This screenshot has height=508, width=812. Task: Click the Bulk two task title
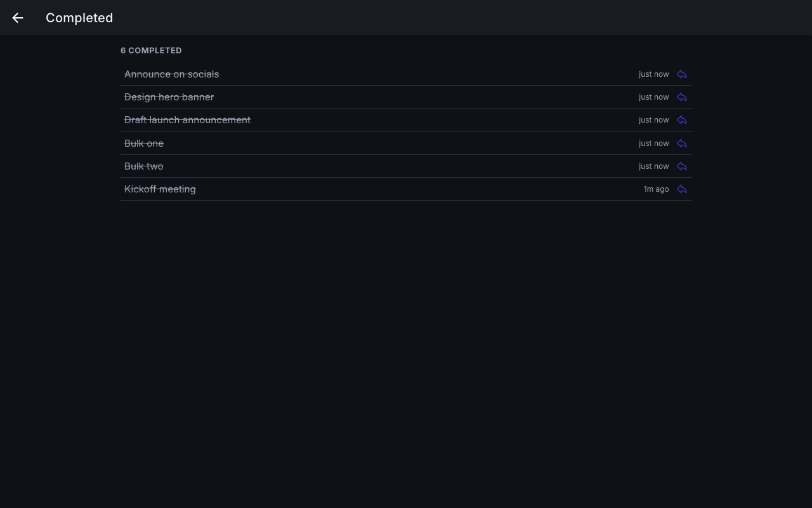click(x=144, y=166)
